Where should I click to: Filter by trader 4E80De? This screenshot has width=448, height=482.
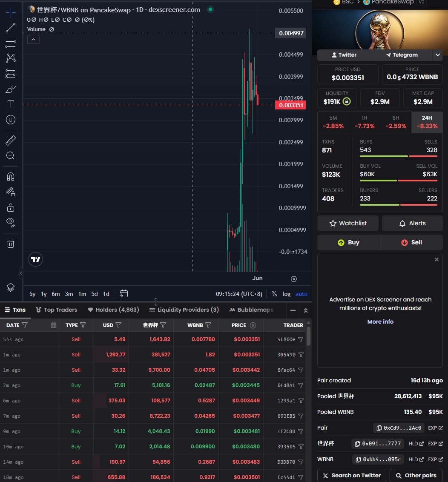pos(301,339)
